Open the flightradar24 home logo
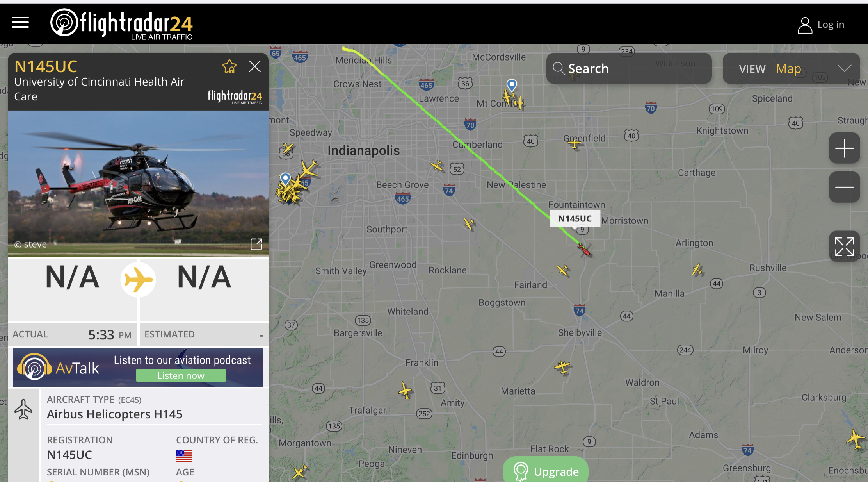The height and width of the screenshot is (482, 868). click(122, 24)
